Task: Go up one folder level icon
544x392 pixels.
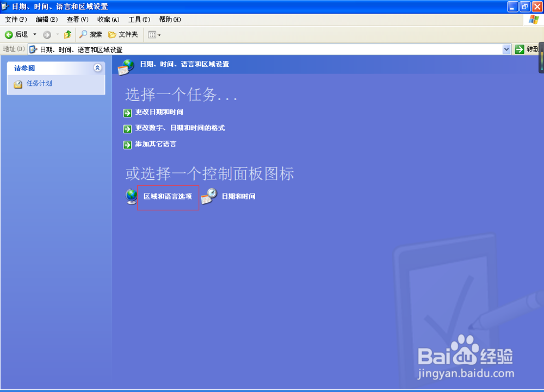Action: (x=67, y=34)
